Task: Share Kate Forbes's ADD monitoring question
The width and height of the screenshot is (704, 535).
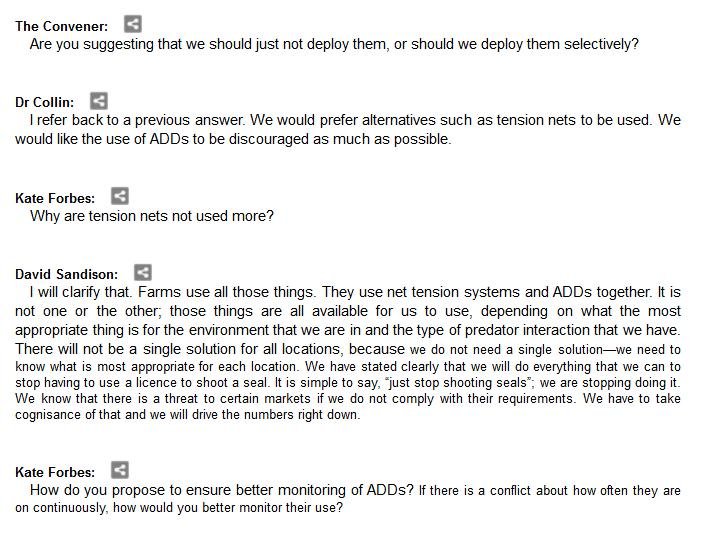Action: tap(119, 470)
